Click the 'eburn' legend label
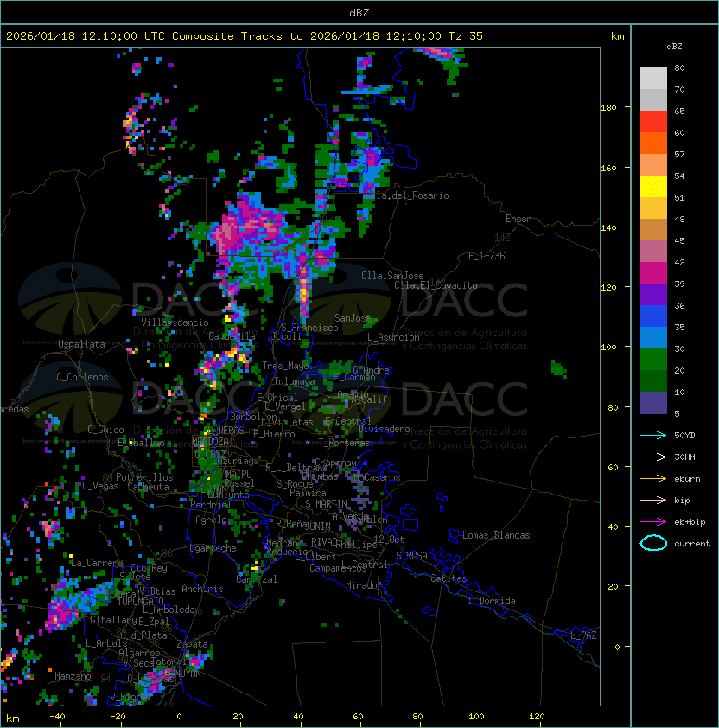 [687, 479]
